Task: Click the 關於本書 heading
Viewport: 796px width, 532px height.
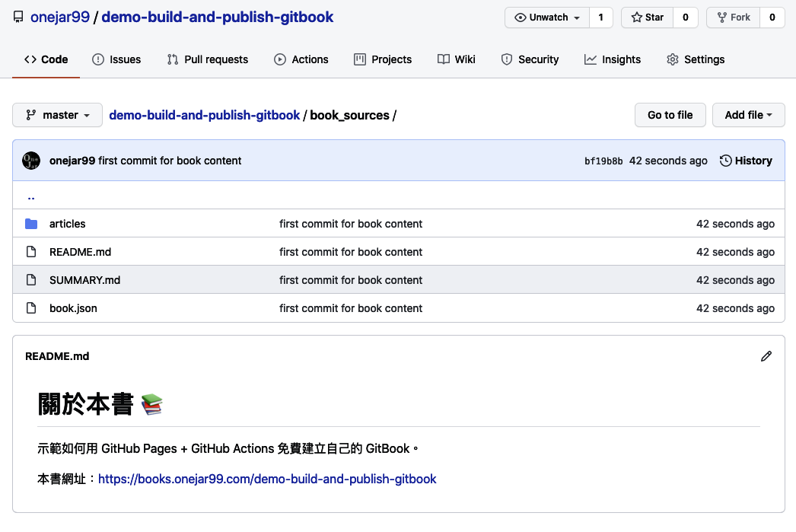Action: click(85, 405)
